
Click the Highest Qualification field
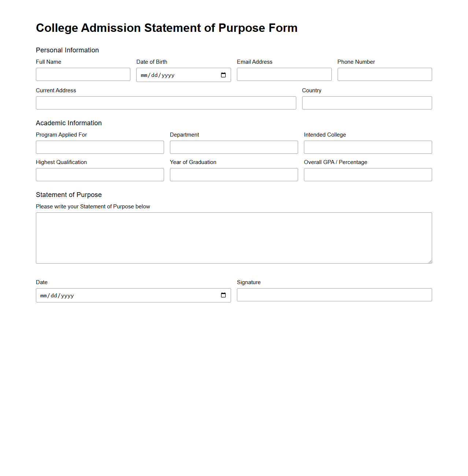[100, 174]
